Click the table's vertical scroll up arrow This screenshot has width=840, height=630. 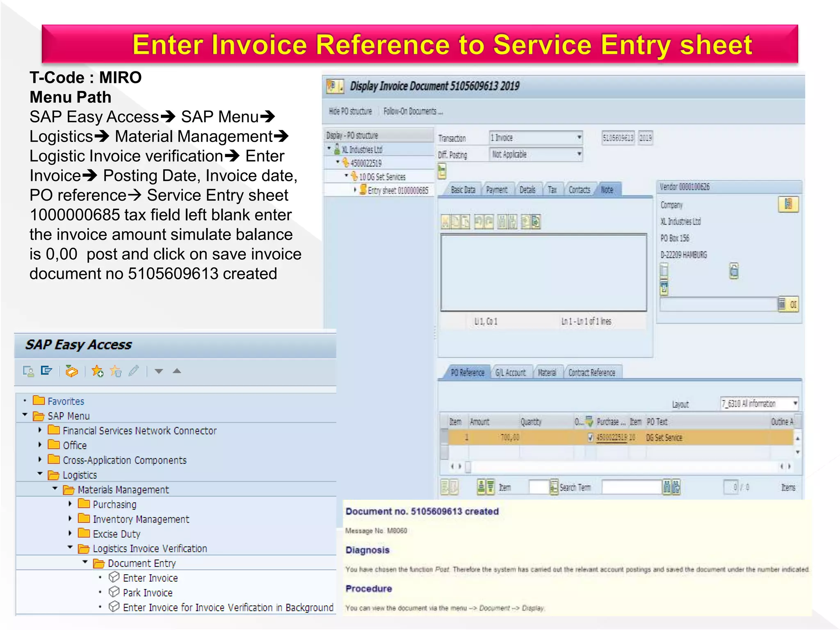pos(797,438)
